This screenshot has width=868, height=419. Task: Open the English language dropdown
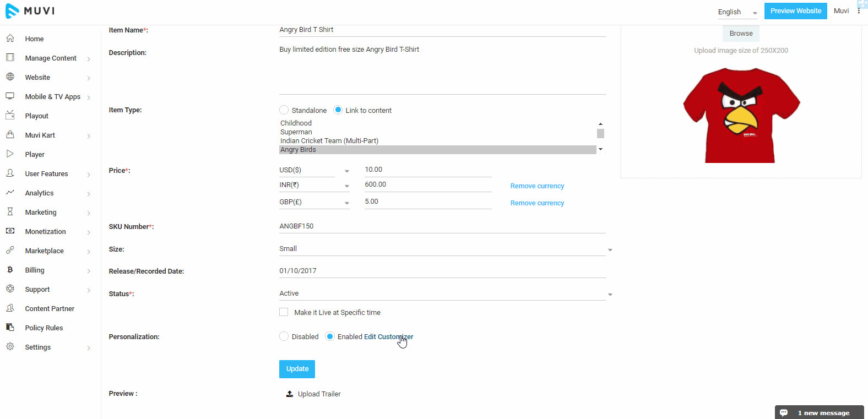737,12
